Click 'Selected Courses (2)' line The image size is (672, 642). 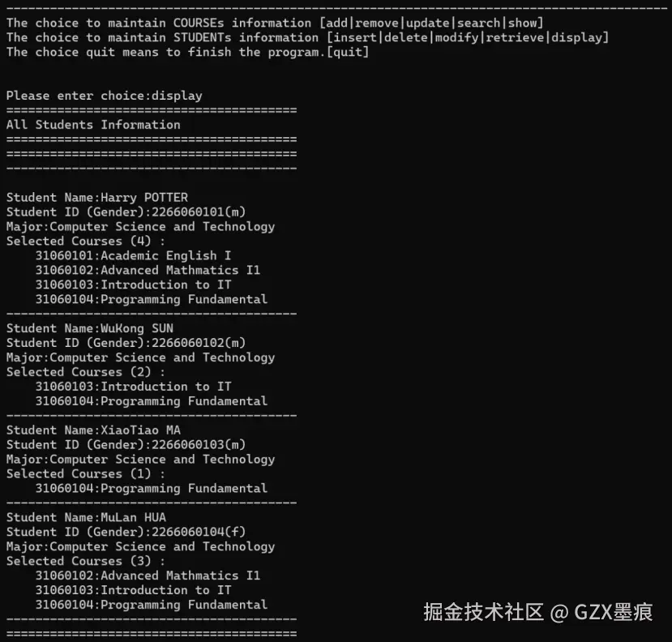point(86,372)
